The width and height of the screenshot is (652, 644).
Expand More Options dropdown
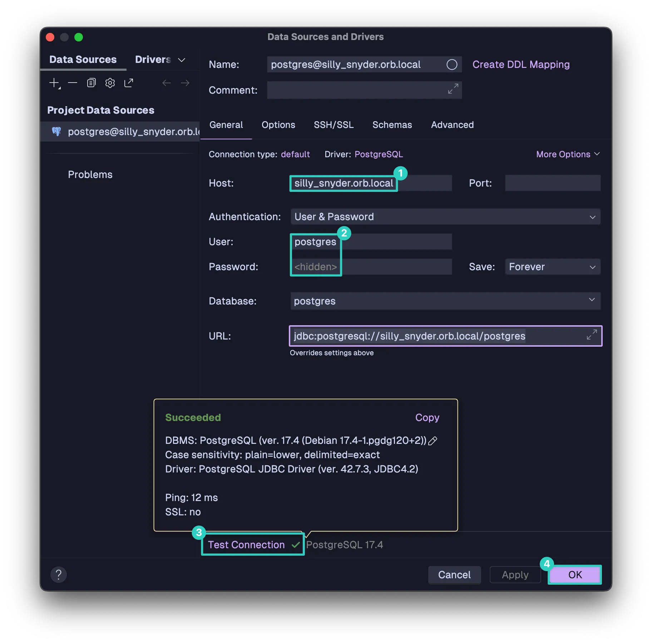point(568,154)
